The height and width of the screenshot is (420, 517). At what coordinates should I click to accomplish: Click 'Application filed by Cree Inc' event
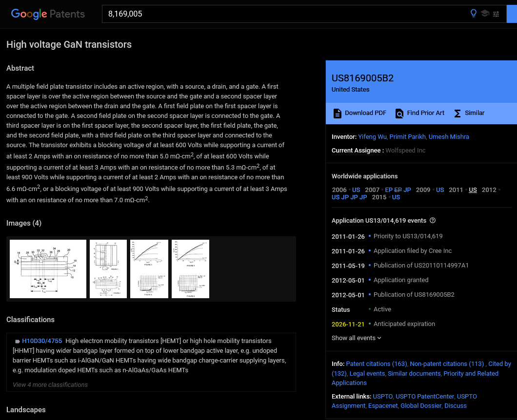point(413,250)
